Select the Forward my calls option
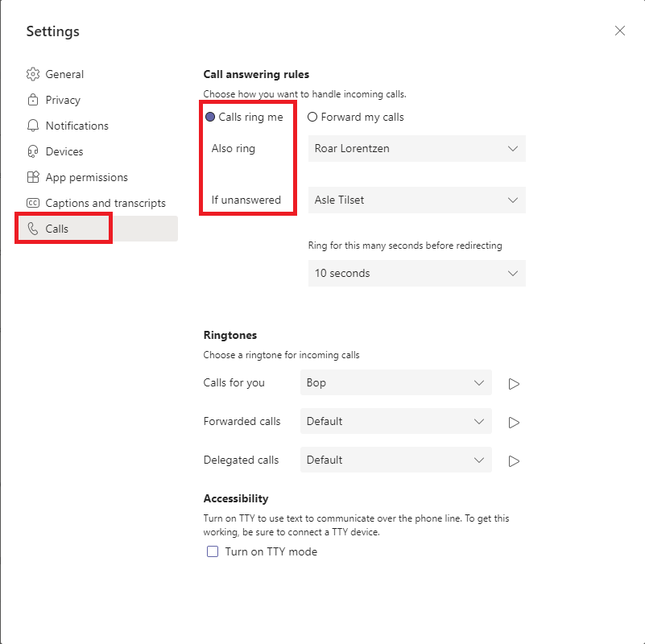Screen dimensions: 645x644 tap(312, 117)
